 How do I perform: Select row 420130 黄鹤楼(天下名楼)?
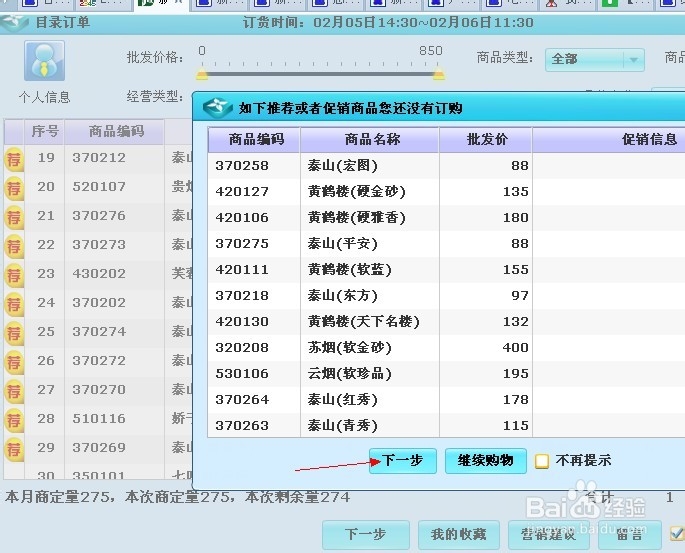446,322
